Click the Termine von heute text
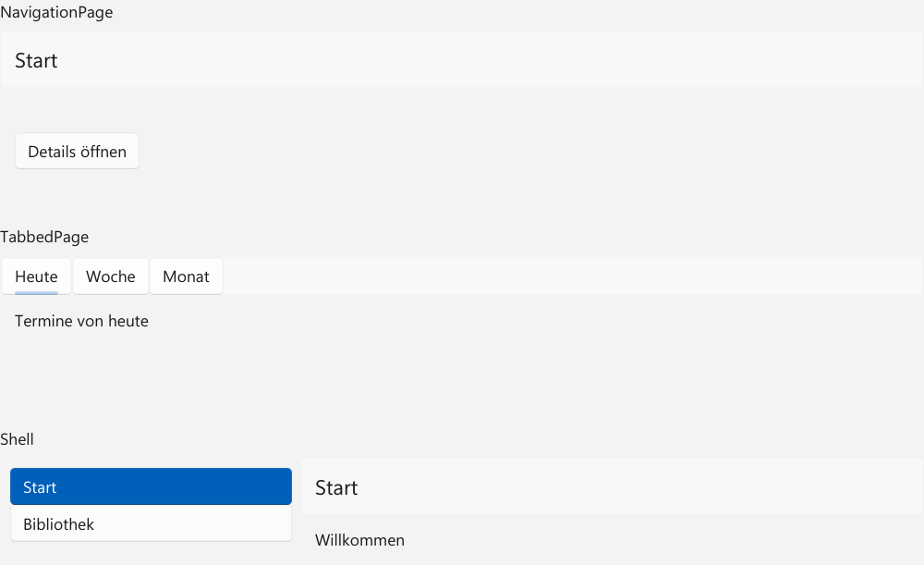The width and height of the screenshot is (924, 565). coord(81,321)
